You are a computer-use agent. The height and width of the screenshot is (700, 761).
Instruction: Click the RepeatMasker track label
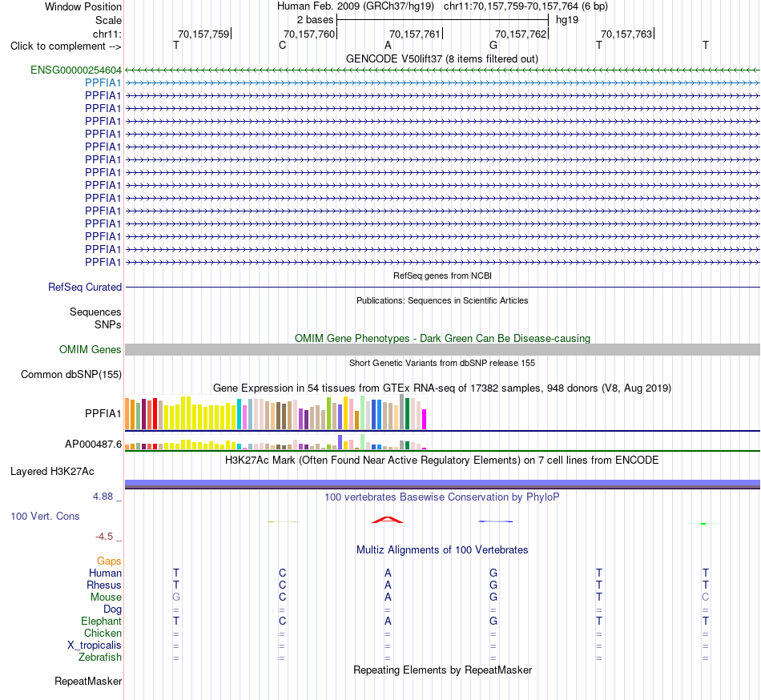[x=88, y=681]
